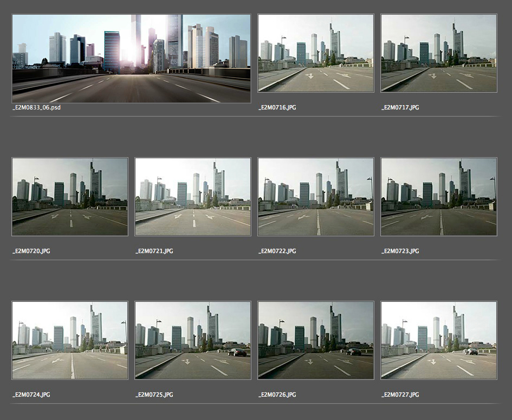Choose the _E2M0720.JPG photo thumbnail
This screenshot has width=512, height=420.
pyautogui.click(x=70, y=197)
